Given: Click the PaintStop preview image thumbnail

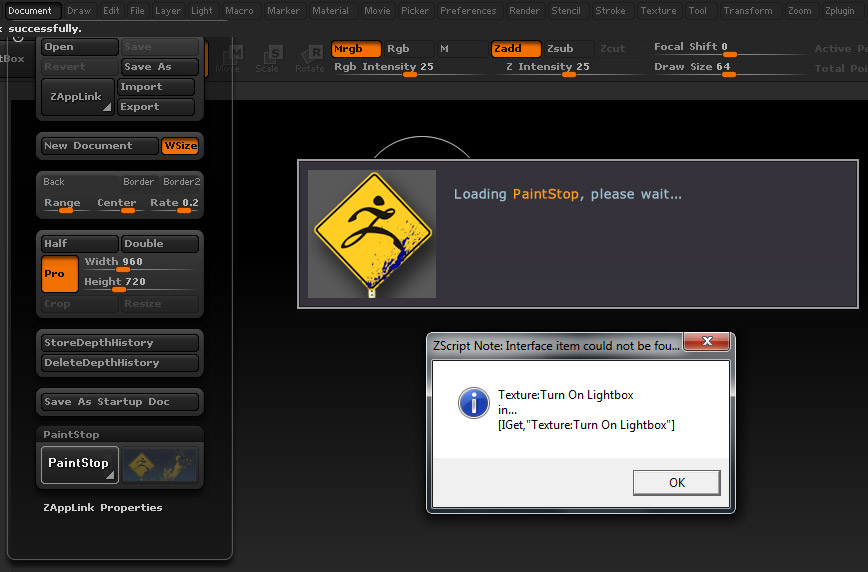Looking at the screenshot, I should click(160, 465).
